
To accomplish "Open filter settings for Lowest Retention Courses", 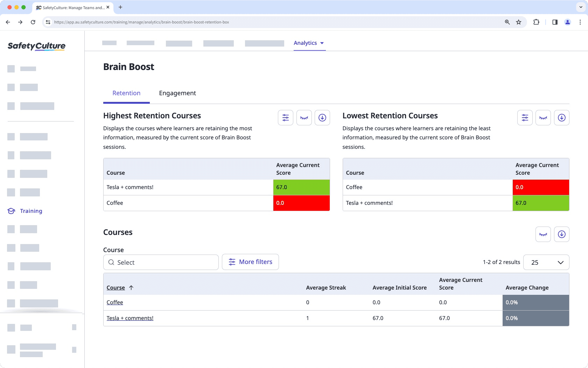I will (x=525, y=118).
